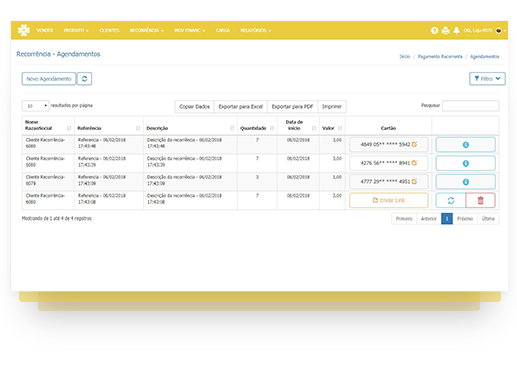517x379 pixels.
Task: Expand the RECORRÊNCIA menu
Action: (146, 30)
